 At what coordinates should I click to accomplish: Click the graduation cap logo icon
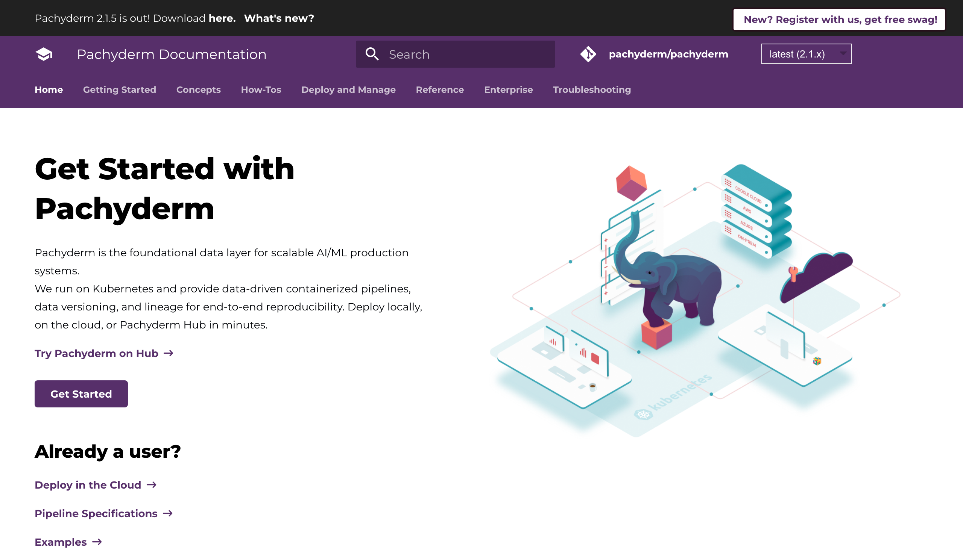click(x=44, y=54)
